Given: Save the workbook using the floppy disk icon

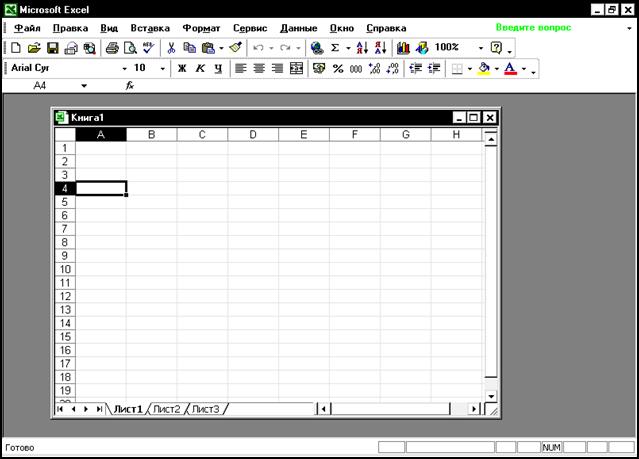Looking at the screenshot, I should click(53, 48).
